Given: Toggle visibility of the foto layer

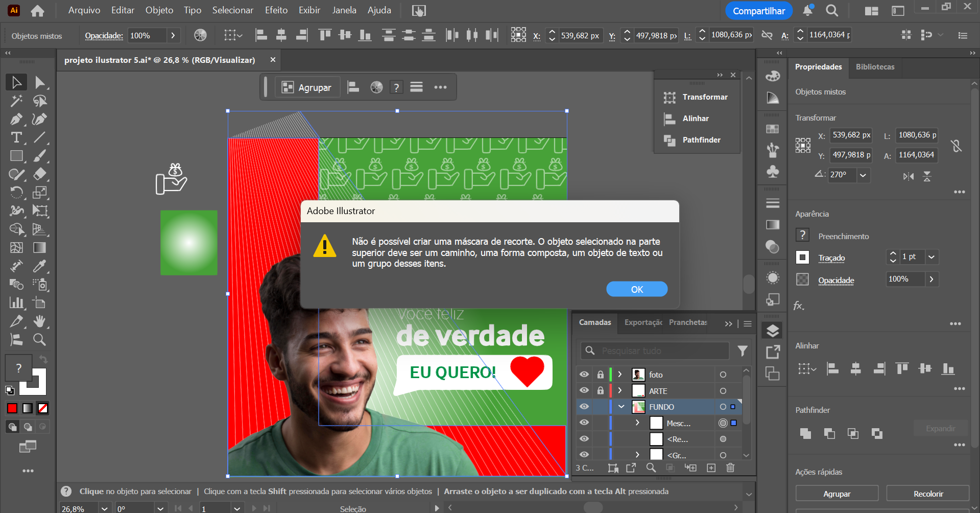Looking at the screenshot, I should 584,375.
